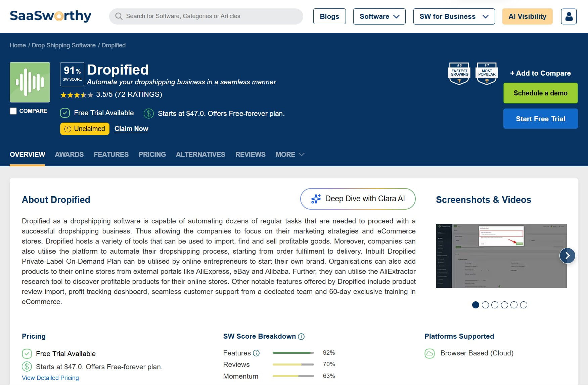Click the header dollar pricing icon
This screenshot has height=385, width=588.
(148, 113)
